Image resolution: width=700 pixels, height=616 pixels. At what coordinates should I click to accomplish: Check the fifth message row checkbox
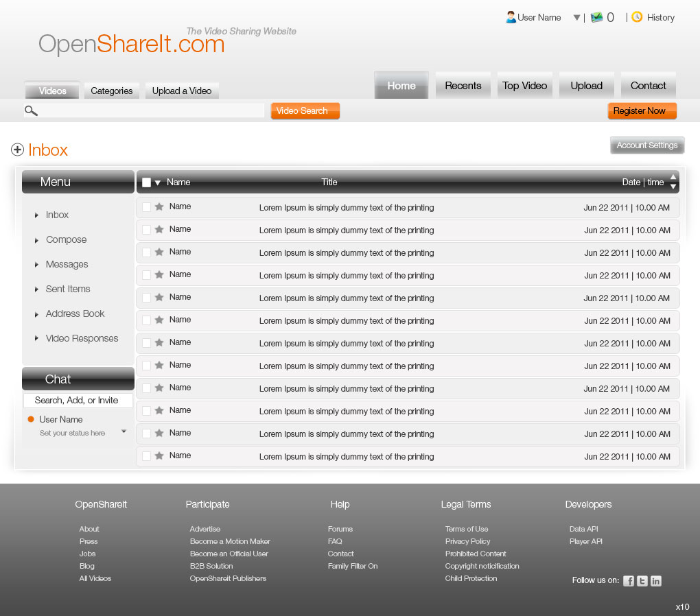pyautogui.click(x=146, y=298)
